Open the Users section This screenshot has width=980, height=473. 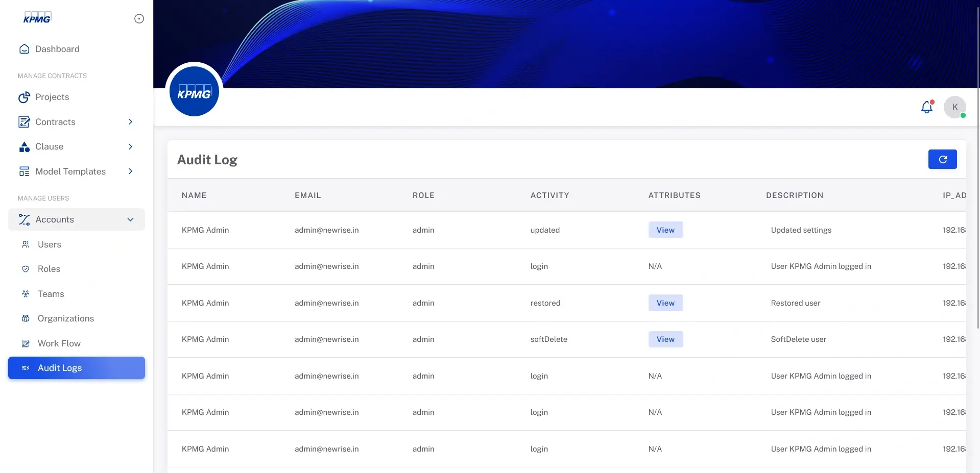click(x=49, y=244)
